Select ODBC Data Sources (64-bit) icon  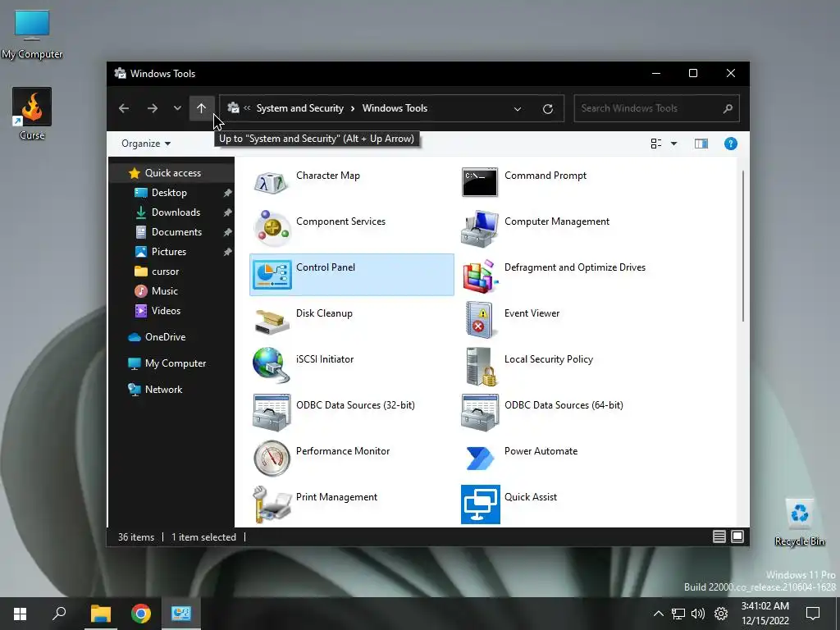coord(479,412)
